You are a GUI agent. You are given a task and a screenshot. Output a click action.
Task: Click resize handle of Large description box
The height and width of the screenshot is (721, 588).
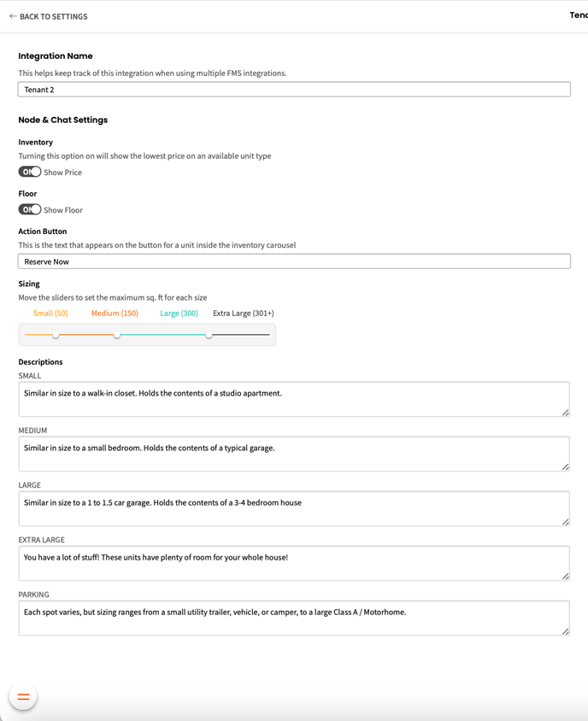coord(566,522)
